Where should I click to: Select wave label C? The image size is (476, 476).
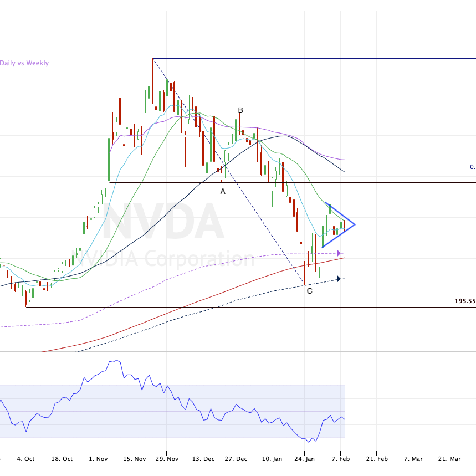click(x=309, y=291)
